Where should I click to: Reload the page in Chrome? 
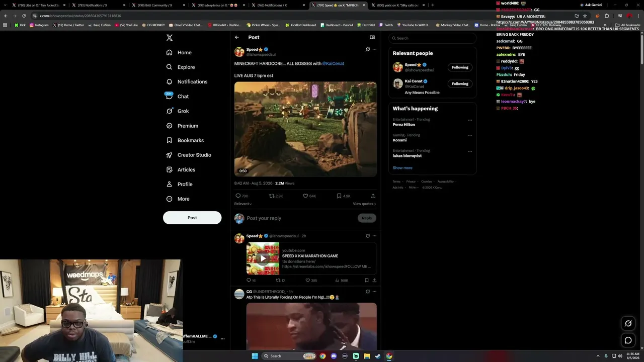coord(24,16)
